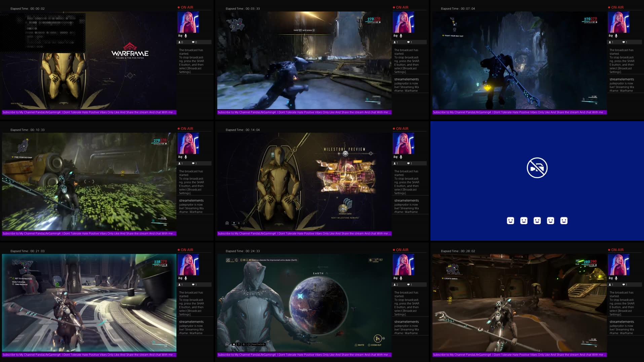Click the last smiley face on the blue screen
Image resolution: width=644 pixels, height=362 pixels.
[564, 221]
